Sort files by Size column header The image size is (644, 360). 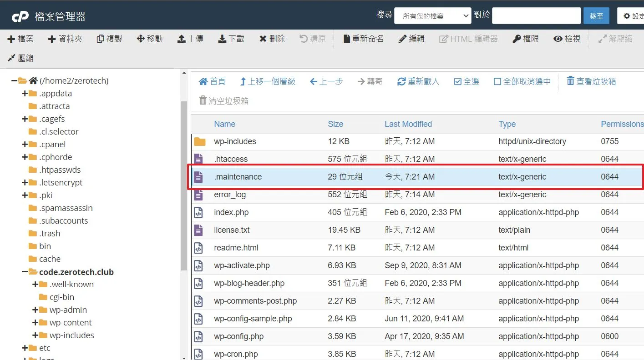pyautogui.click(x=335, y=124)
